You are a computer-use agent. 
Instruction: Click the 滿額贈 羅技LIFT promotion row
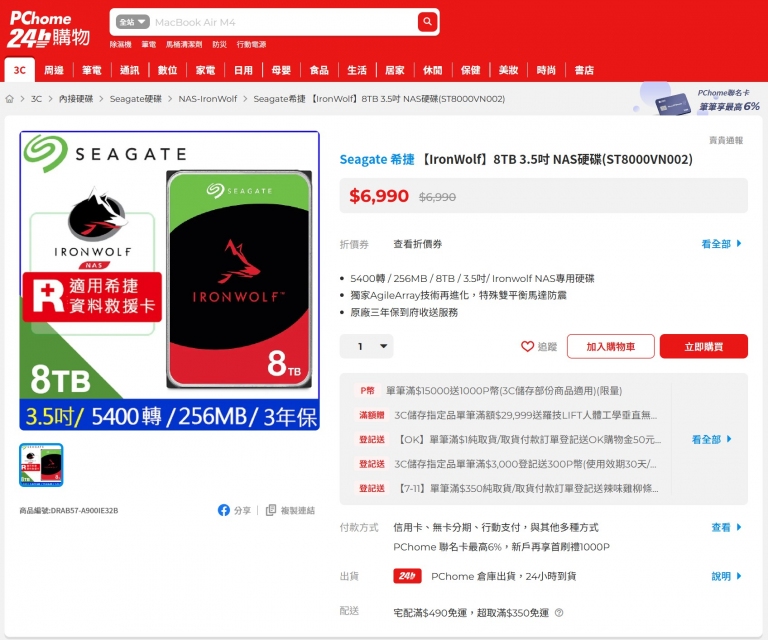point(507,415)
